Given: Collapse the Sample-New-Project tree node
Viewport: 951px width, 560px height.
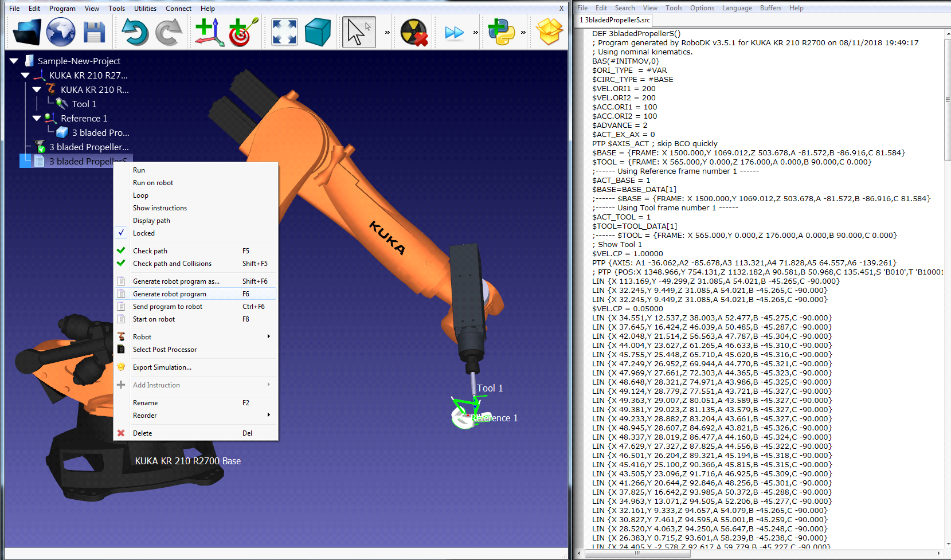Looking at the screenshot, I should click(13, 60).
